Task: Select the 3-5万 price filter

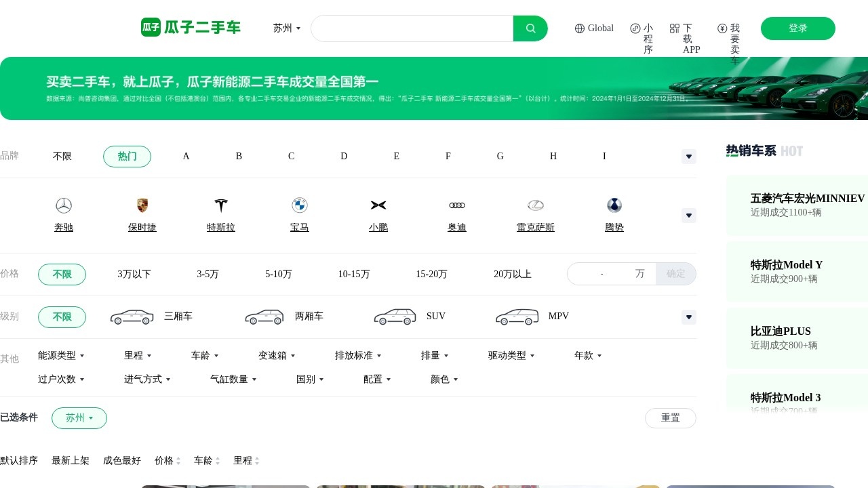Action: point(207,274)
